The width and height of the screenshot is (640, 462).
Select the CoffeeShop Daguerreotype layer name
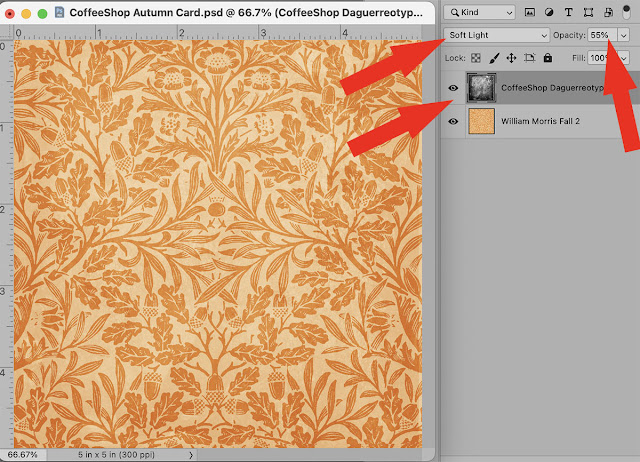pyautogui.click(x=552, y=88)
